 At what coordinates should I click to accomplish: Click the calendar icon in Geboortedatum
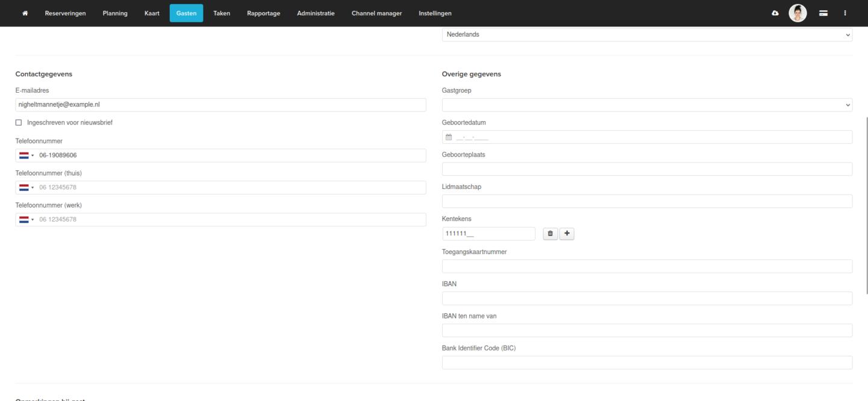pos(448,137)
